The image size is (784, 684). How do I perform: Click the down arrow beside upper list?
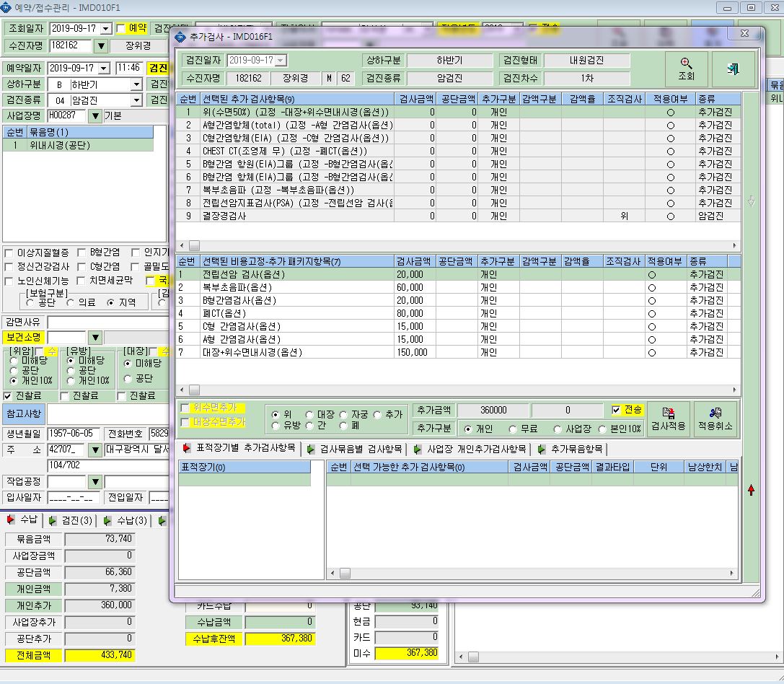(x=751, y=201)
